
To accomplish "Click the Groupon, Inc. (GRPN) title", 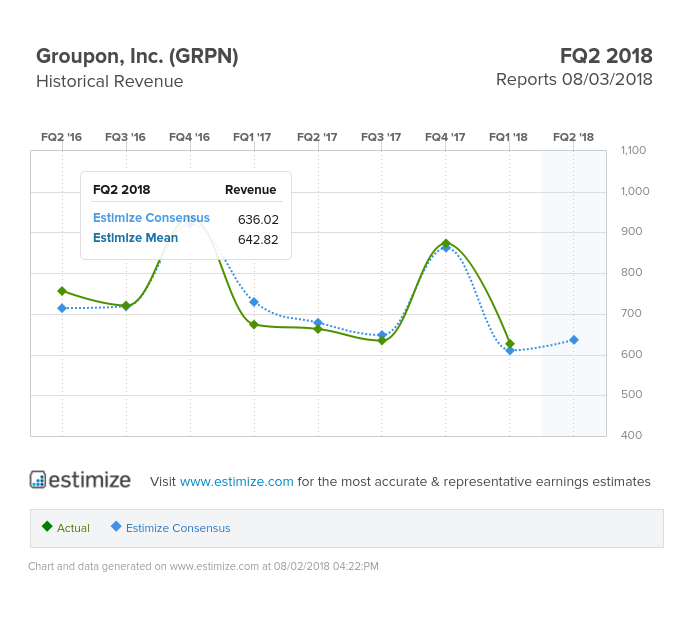I will (137, 57).
